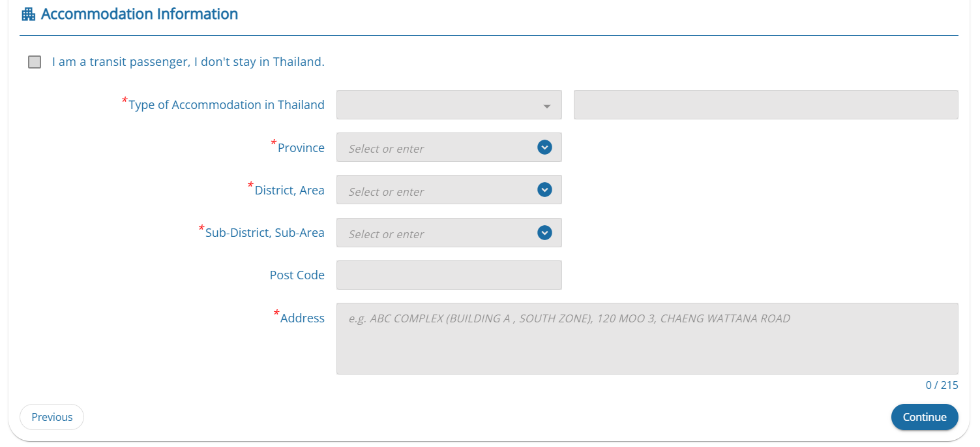Click the Accommodation Information heading
Screen dimensions: 980x447
click(x=139, y=13)
